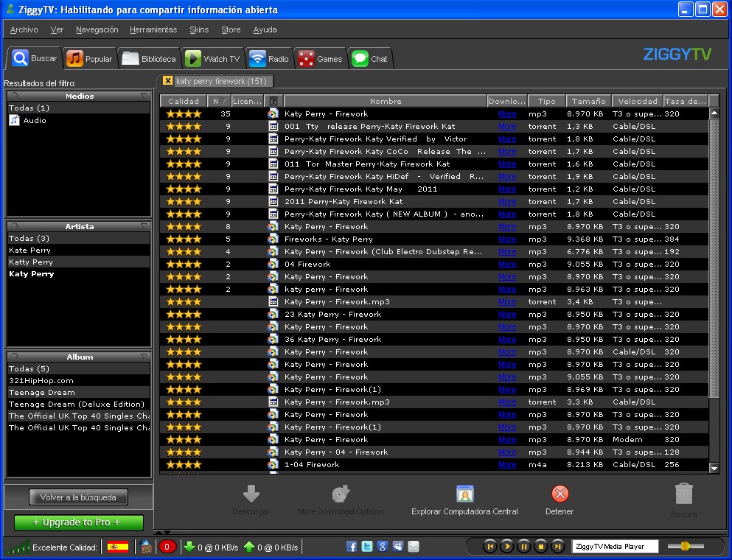Collapse the Album filter panel arrow

pyautogui.click(x=144, y=356)
